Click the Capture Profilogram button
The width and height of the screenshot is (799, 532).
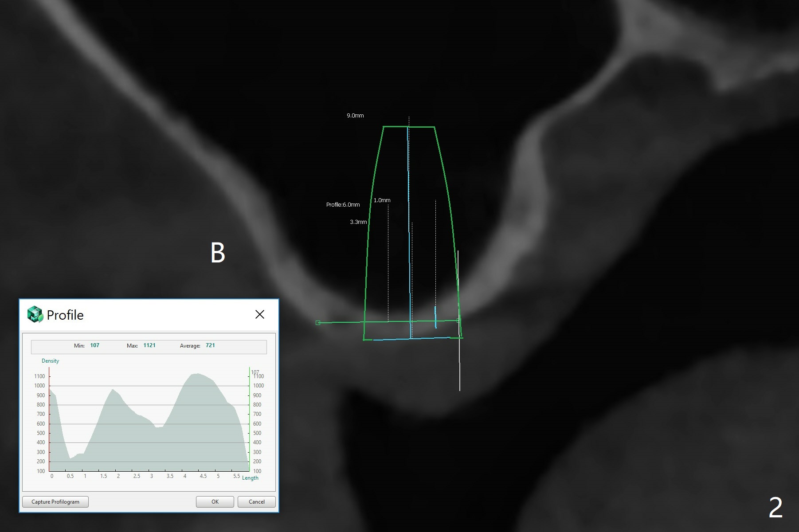55,502
